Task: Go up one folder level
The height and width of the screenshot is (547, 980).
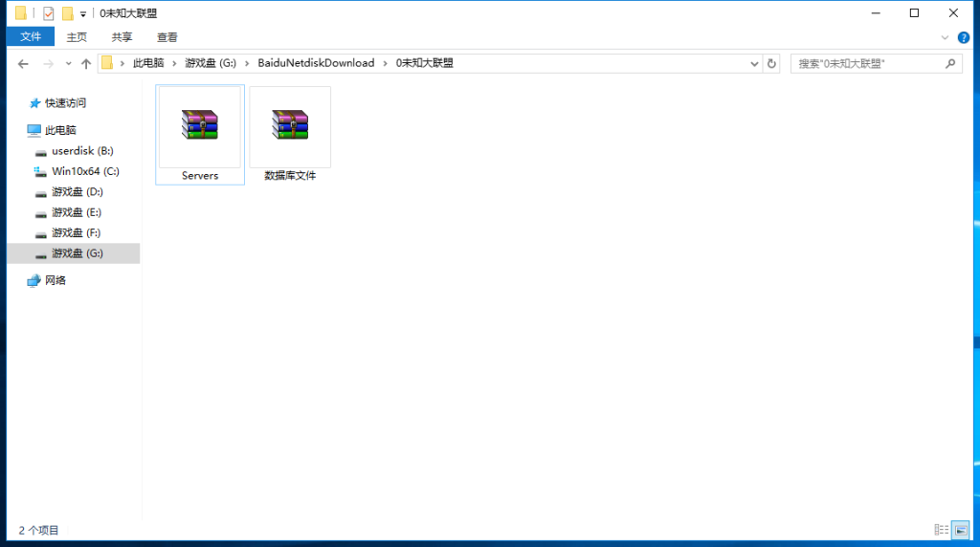Action: (86, 64)
